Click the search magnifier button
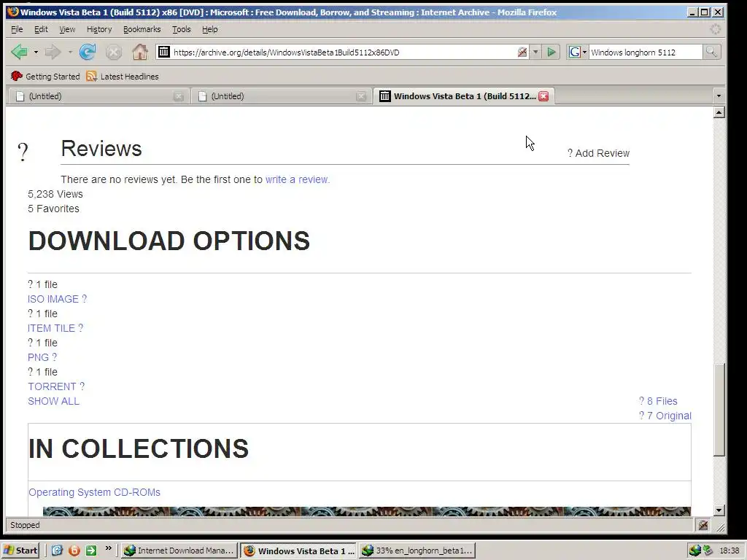Viewport: 747px width, 560px height. [711, 52]
